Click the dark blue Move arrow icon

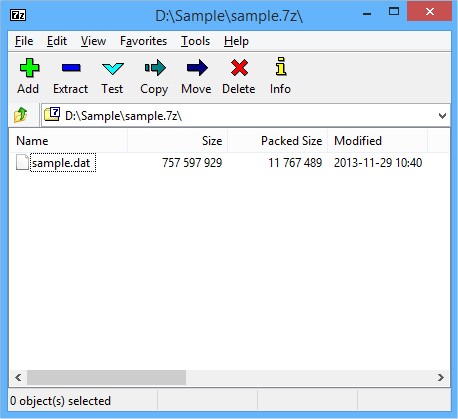pos(197,68)
